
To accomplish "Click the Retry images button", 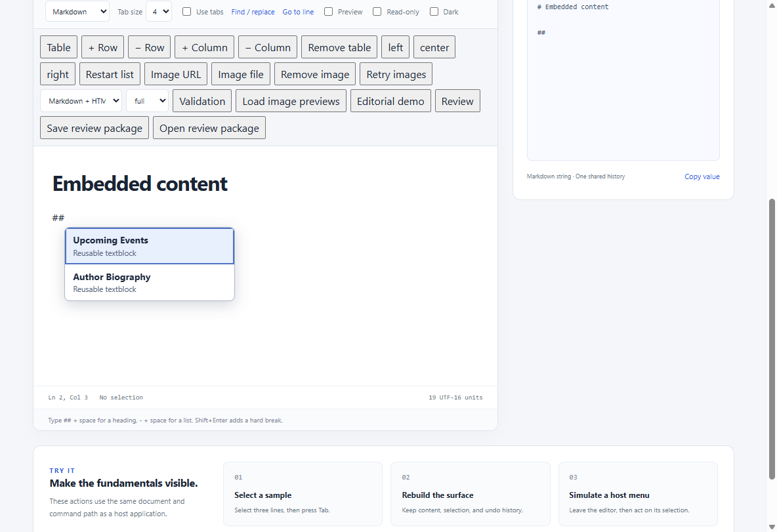I will click(396, 74).
